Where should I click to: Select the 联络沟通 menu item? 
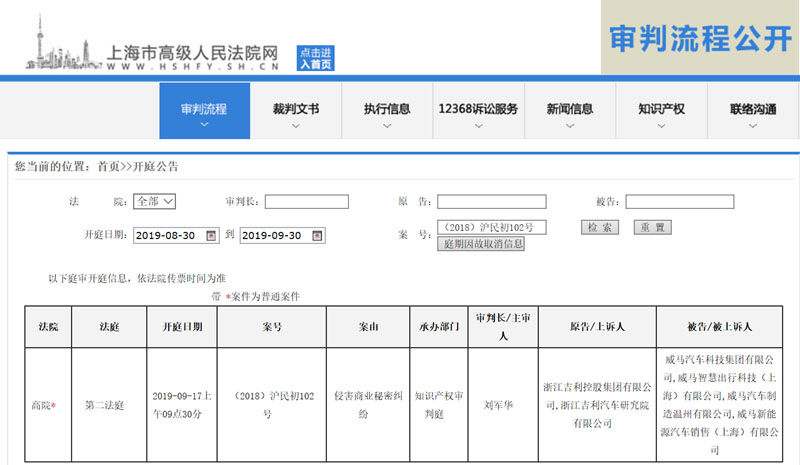pyautogui.click(x=752, y=109)
